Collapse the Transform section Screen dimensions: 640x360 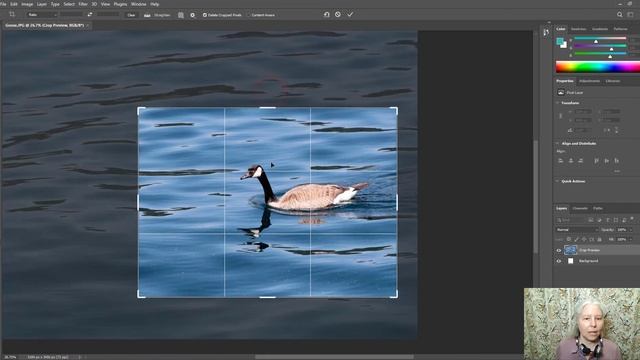click(558, 103)
